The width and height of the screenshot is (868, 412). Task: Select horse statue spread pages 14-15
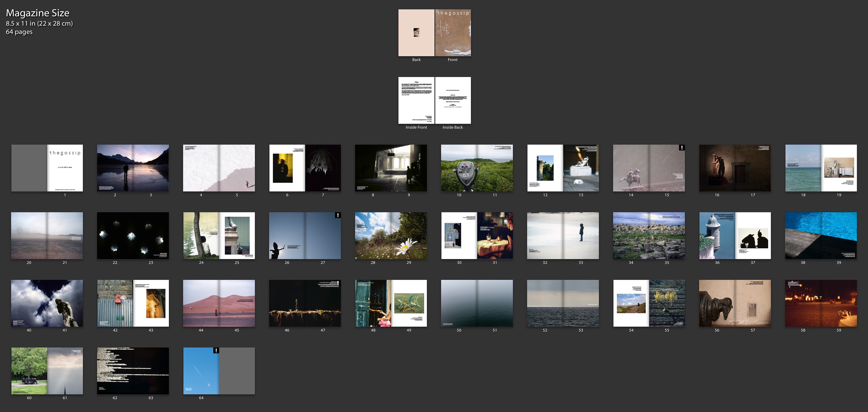pos(649,168)
